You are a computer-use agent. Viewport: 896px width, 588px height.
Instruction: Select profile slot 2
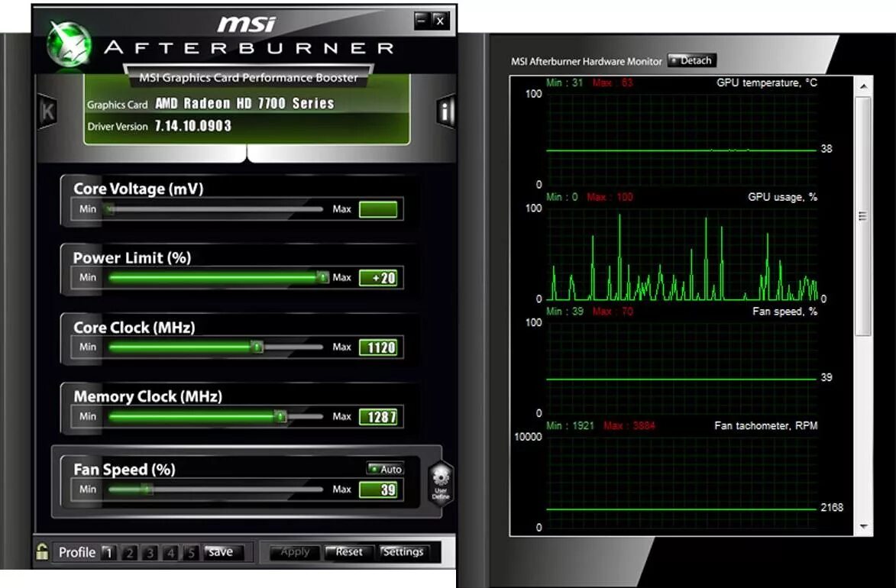coord(130,553)
